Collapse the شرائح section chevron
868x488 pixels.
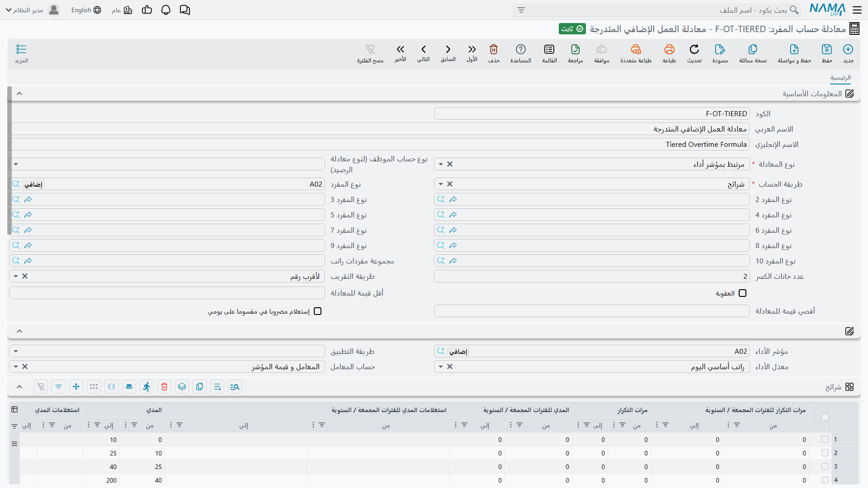click(19, 387)
